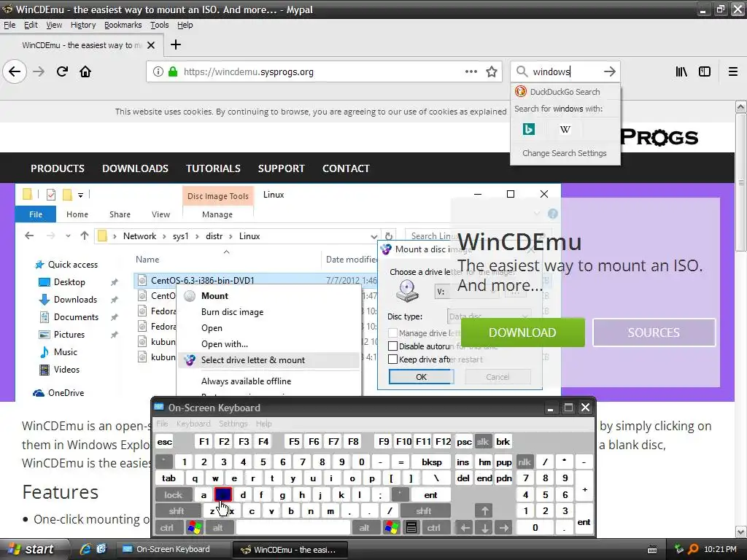Click the browser back arrow button
Image resolution: width=747 pixels, height=560 pixels.
click(15, 72)
